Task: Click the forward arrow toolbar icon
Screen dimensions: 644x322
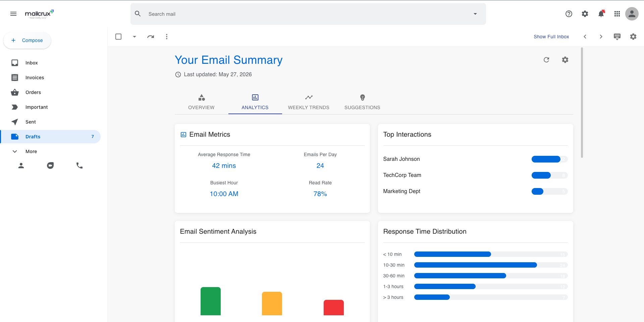Action: pos(151,37)
